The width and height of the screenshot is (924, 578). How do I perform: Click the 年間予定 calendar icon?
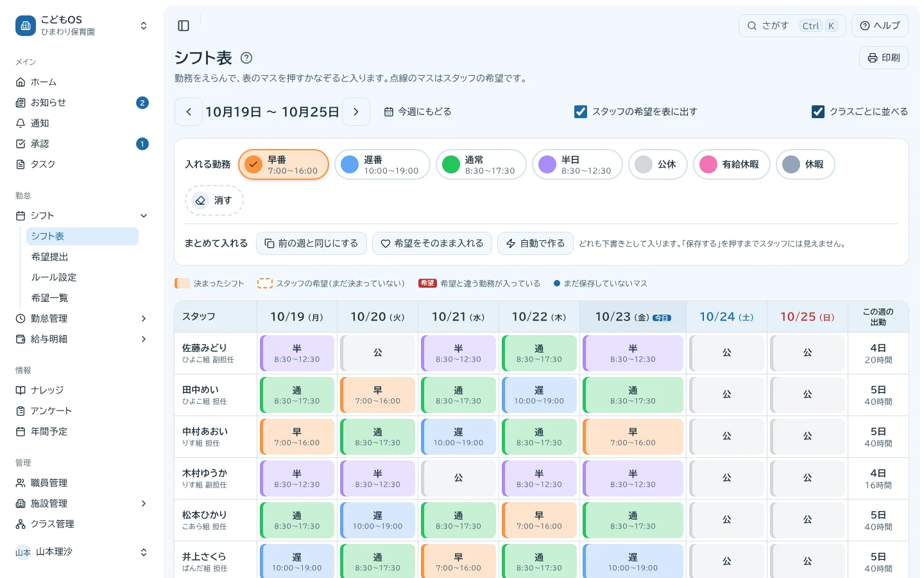click(x=21, y=432)
